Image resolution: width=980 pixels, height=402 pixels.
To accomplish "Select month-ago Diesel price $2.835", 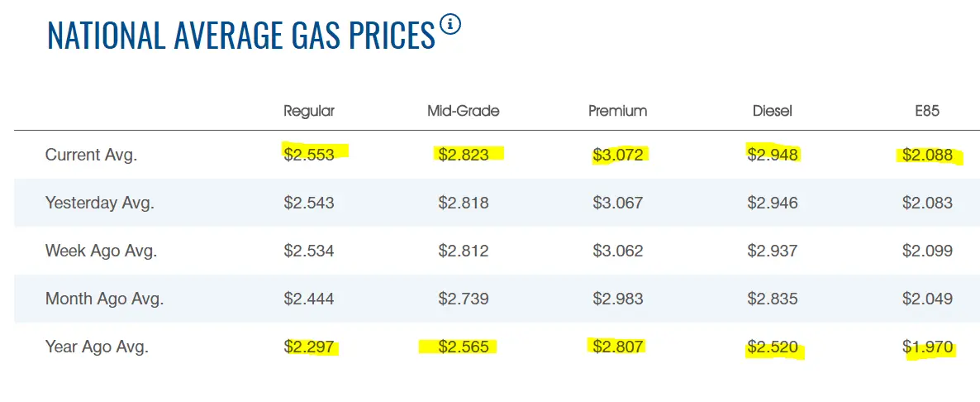I will point(773,299).
